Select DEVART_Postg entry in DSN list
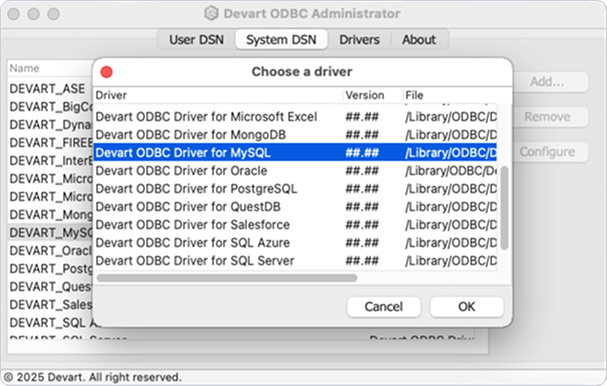 coord(51,269)
